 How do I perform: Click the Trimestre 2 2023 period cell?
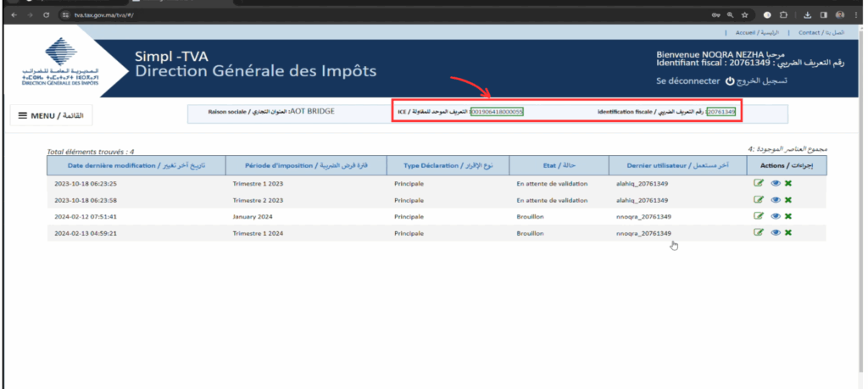258,200
